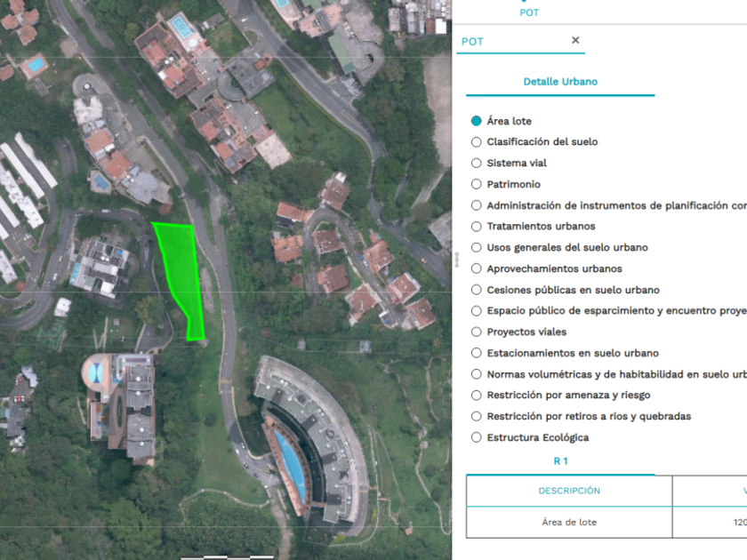The width and height of the screenshot is (747, 560).
Task: Close the POT panel tab
Action: pyautogui.click(x=575, y=40)
